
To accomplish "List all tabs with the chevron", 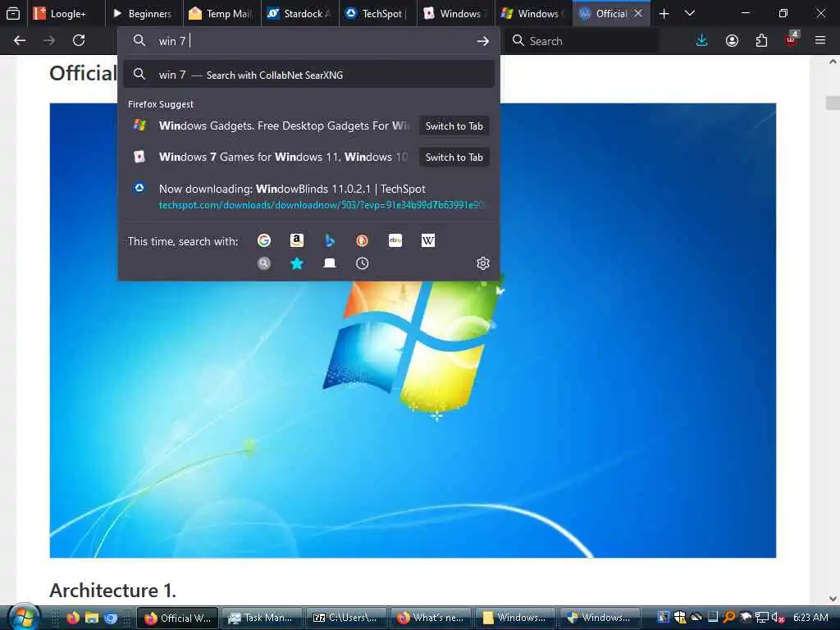I will [690, 13].
